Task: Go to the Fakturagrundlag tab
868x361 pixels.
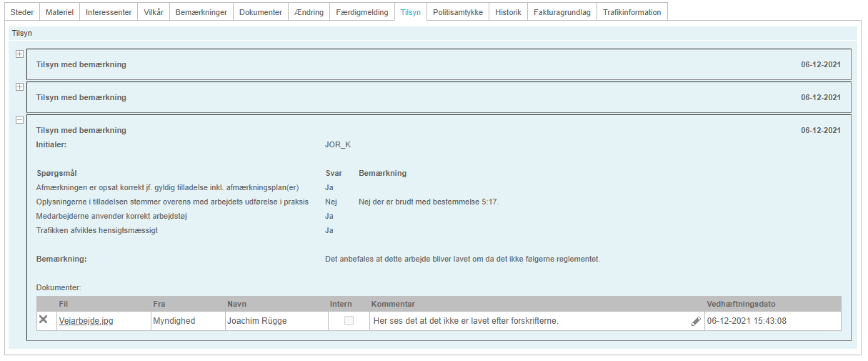Action: 562,12
